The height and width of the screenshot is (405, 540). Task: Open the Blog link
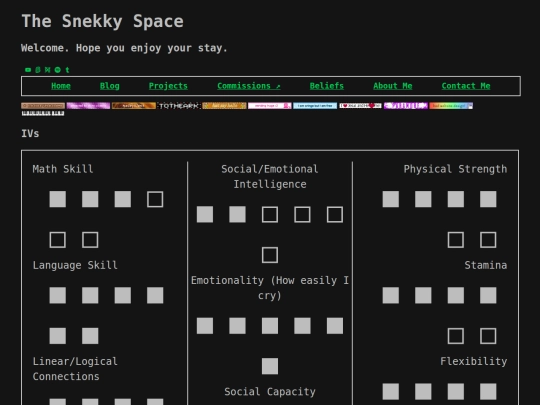coord(110,86)
